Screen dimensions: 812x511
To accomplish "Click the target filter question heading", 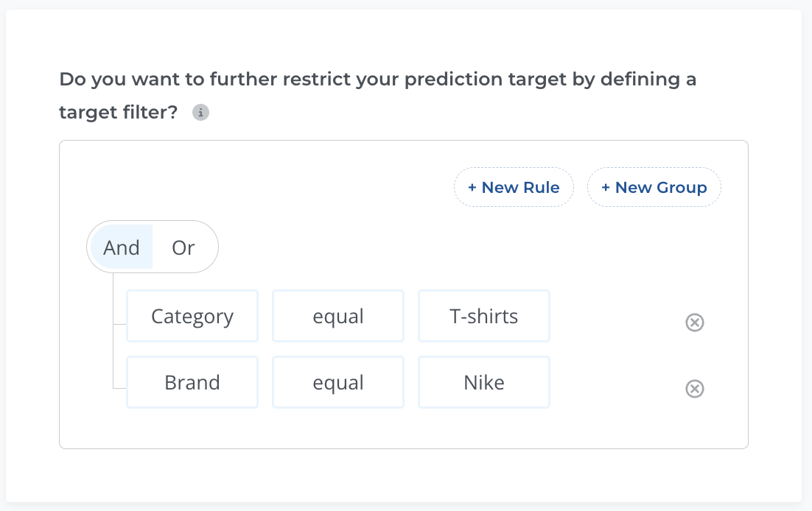I will point(377,95).
